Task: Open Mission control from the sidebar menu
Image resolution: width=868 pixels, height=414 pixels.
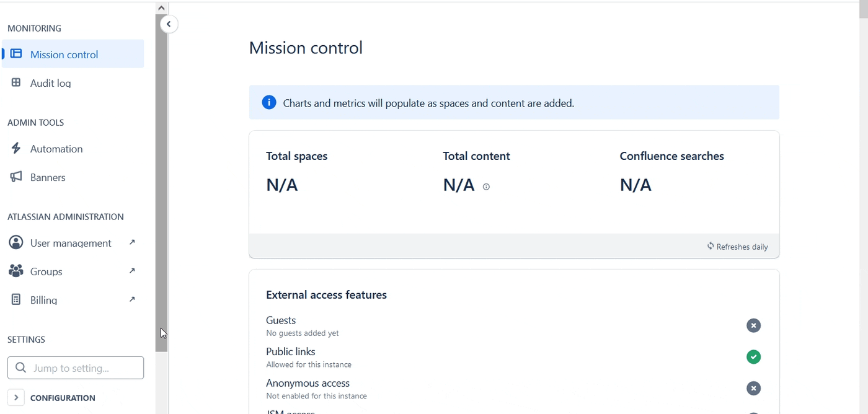Action: [x=64, y=54]
